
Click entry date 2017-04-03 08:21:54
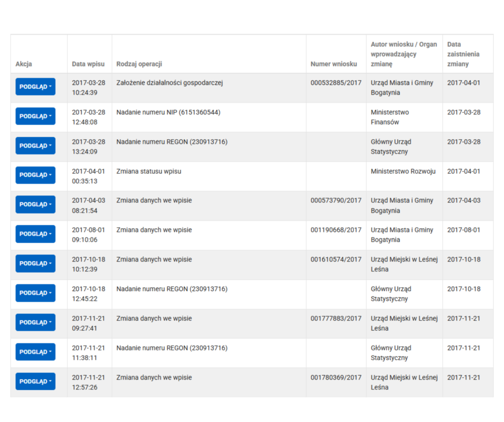(x=89, y=206)
